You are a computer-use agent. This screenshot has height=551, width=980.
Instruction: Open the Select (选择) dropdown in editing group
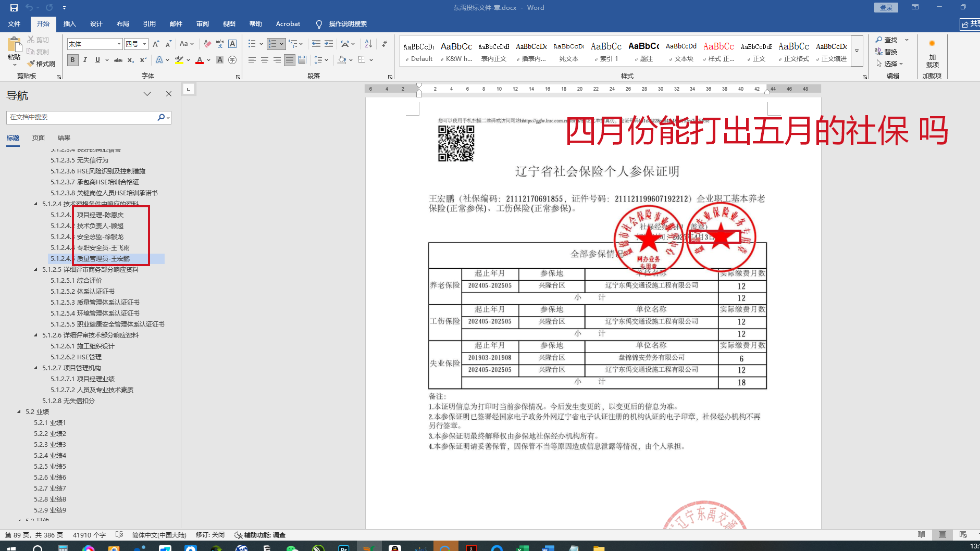click(890, 64)
